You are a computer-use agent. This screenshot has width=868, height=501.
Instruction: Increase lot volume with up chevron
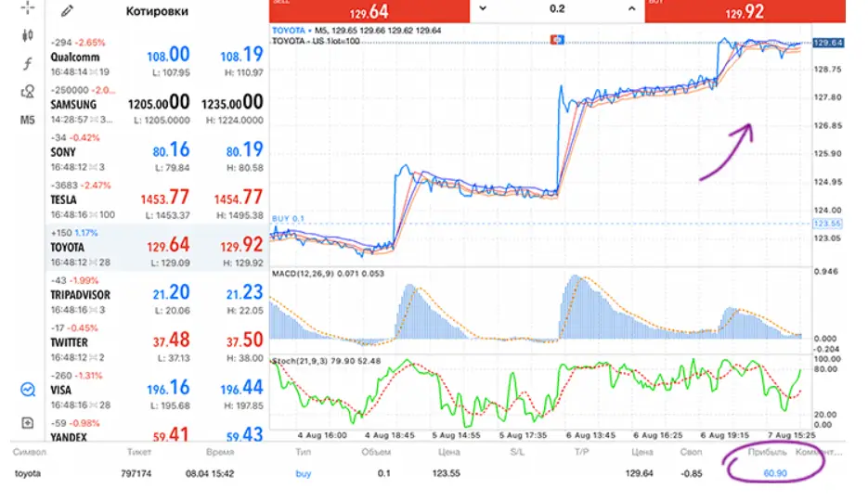pyautogui.click(x=630, y=9)
